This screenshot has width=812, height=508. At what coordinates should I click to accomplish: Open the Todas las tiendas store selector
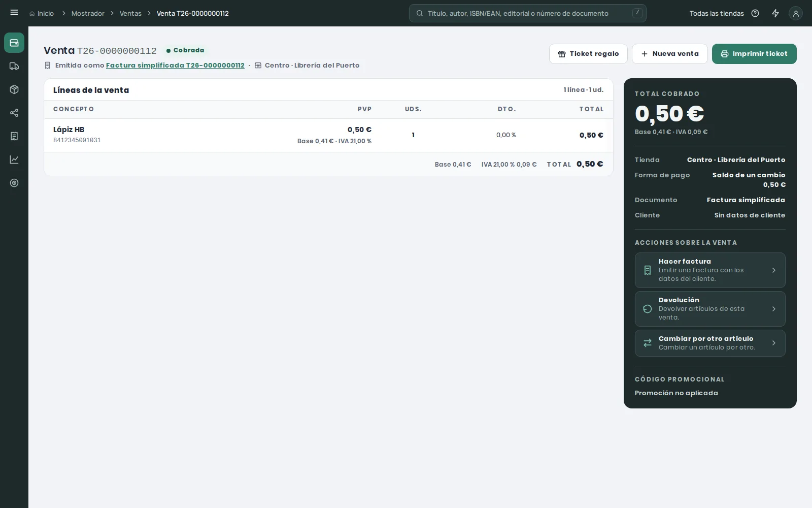pyautogui.click(x=717, y=13)
